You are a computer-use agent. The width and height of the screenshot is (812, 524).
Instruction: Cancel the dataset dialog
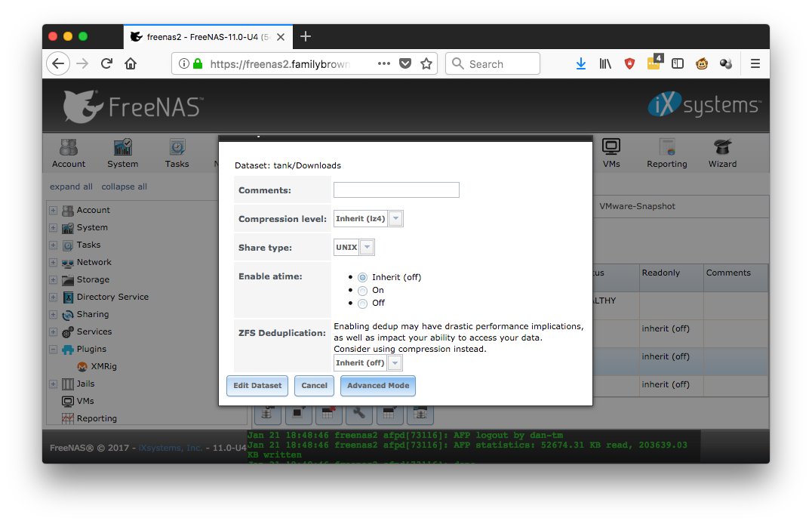(315, 386)
